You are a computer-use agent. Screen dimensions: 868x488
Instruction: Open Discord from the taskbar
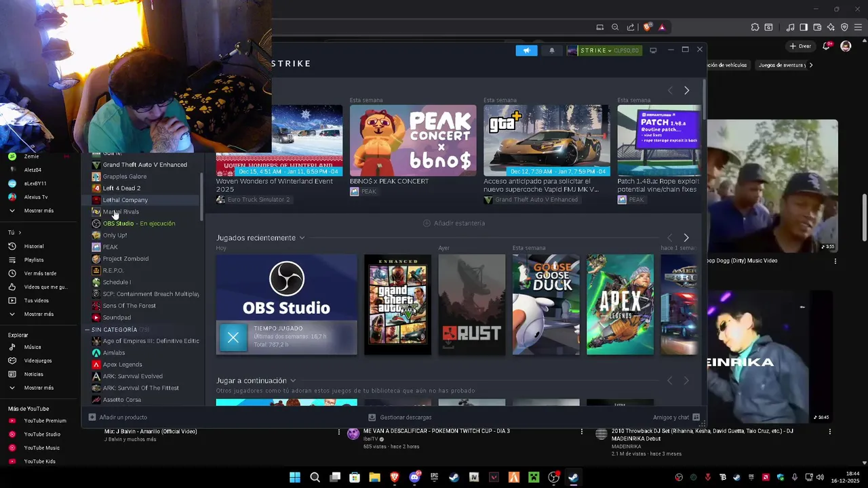click(414, 477)
